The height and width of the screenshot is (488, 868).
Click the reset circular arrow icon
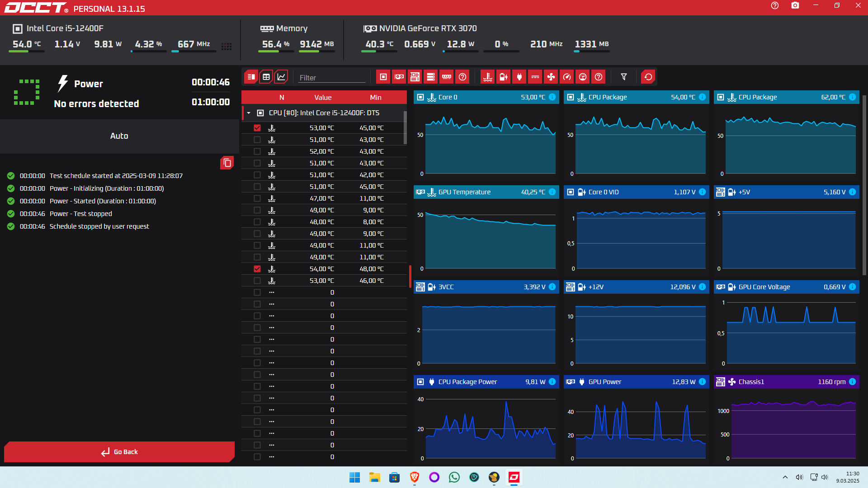(648, 77)
